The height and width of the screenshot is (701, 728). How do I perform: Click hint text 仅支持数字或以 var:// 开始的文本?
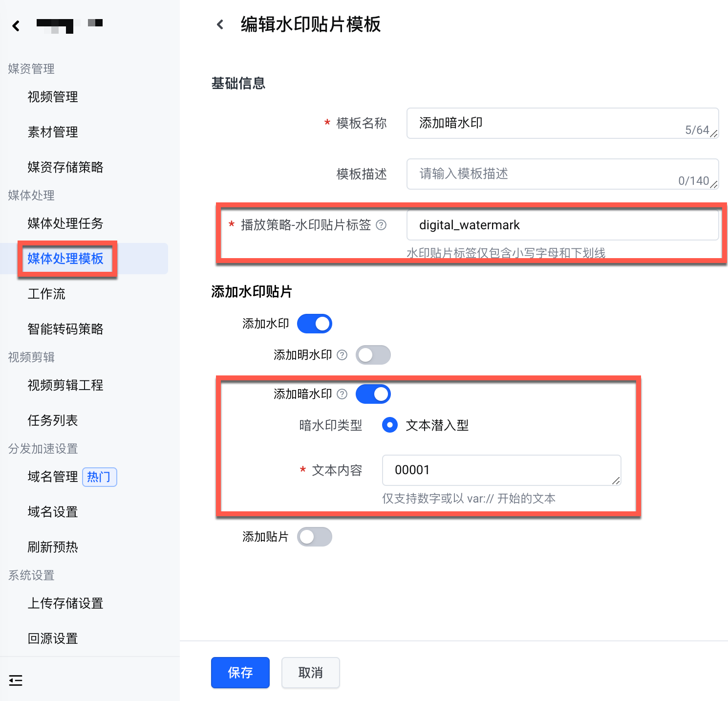[469, 499]
